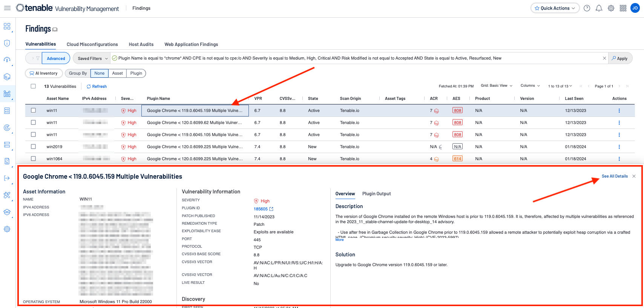Clear the filter query with the X icon
Screen dimensions: 644x308
click(604, 58)
